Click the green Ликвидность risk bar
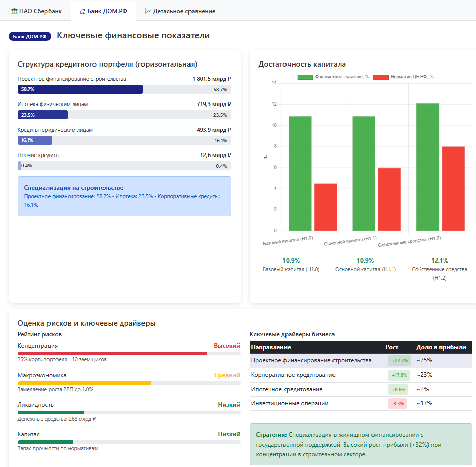The image size is (476, 467). click(x=51, y=413)
